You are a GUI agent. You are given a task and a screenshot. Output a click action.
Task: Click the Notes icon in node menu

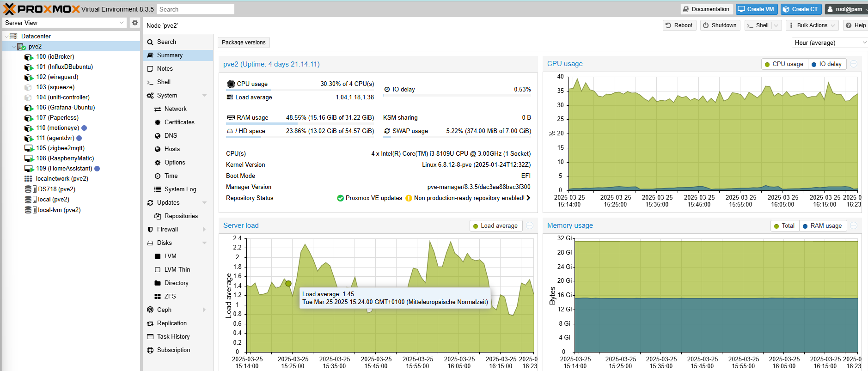point(150,69)
